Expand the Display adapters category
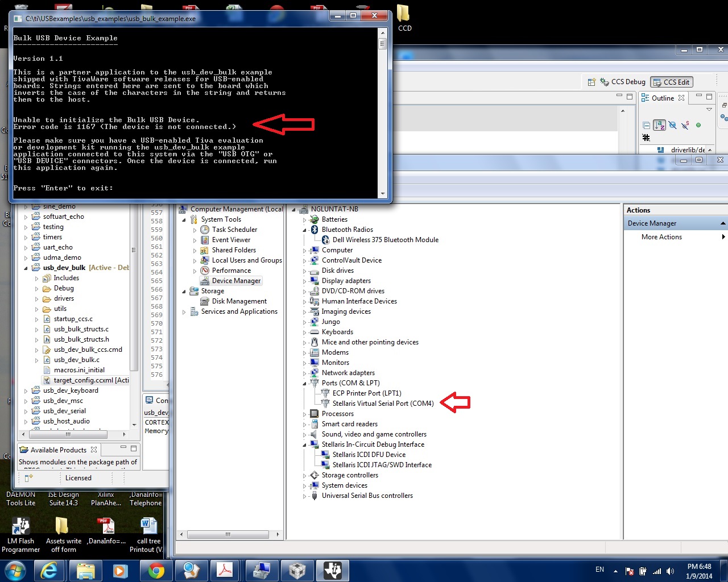Viewport: 728px width, 582px height. (x=305, y=281)
